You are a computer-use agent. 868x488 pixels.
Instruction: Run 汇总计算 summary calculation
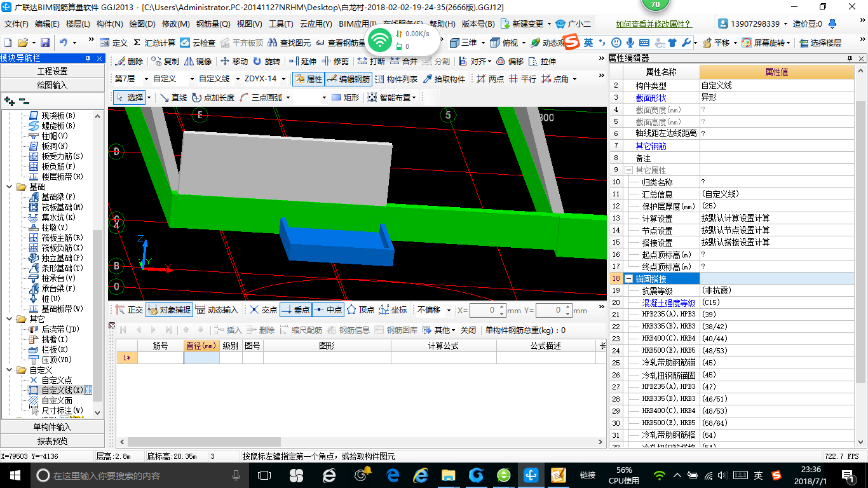(154, 43)
